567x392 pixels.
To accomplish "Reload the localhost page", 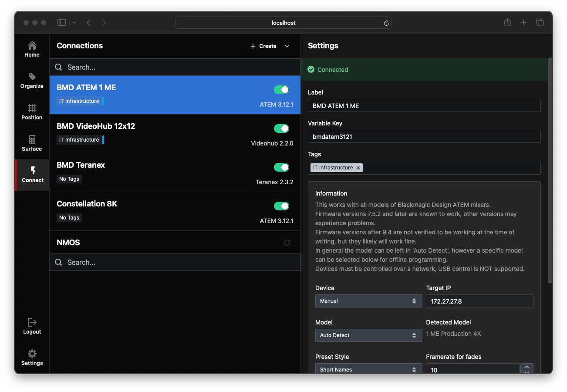I will coord(386,23).
